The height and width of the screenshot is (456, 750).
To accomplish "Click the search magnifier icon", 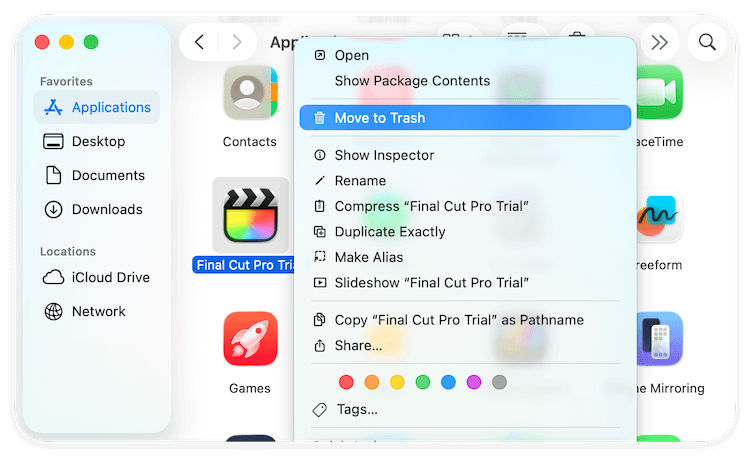I will [707, 42].
